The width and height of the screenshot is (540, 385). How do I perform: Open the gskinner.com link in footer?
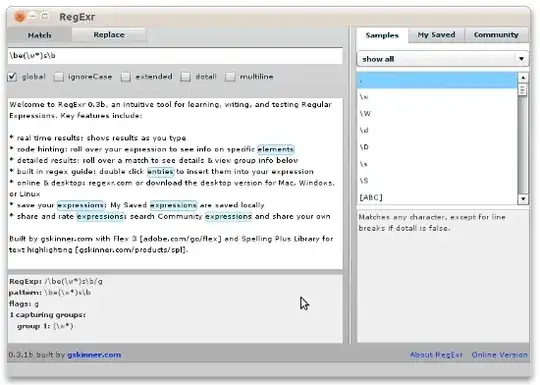[x=94, y=355]
